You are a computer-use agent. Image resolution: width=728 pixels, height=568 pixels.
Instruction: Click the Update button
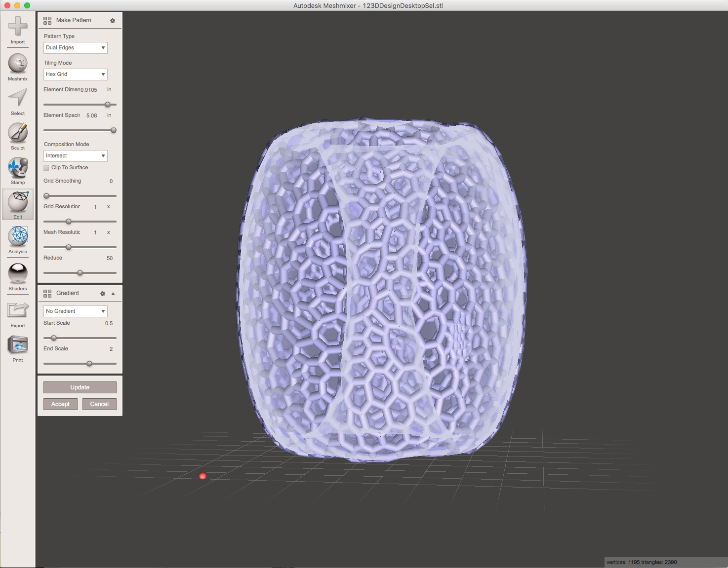pos(80,387)
